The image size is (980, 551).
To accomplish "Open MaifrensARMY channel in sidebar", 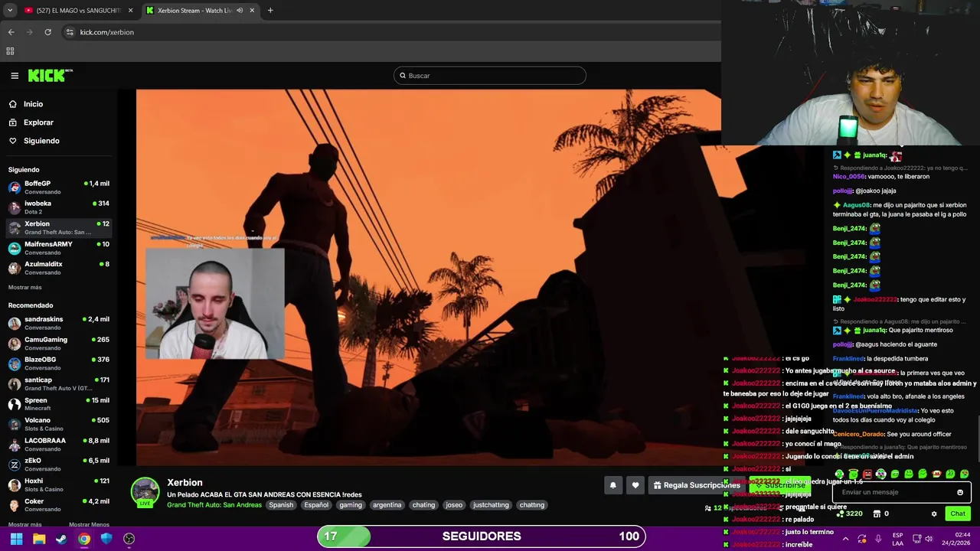I will coord(58,248).
